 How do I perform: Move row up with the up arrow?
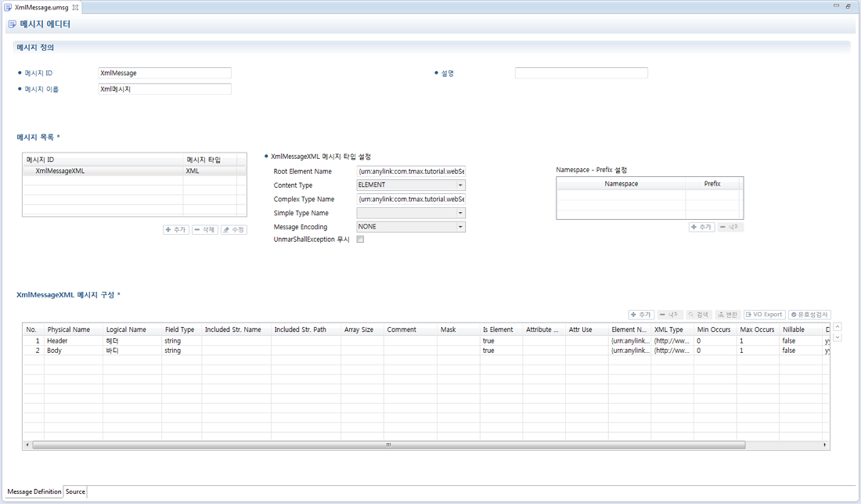click(838, 327)
